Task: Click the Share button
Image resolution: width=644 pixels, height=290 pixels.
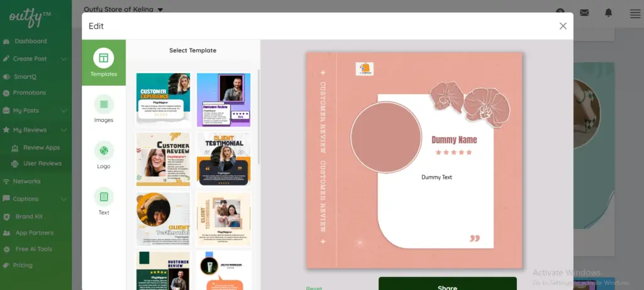Action: pos(447,284)
